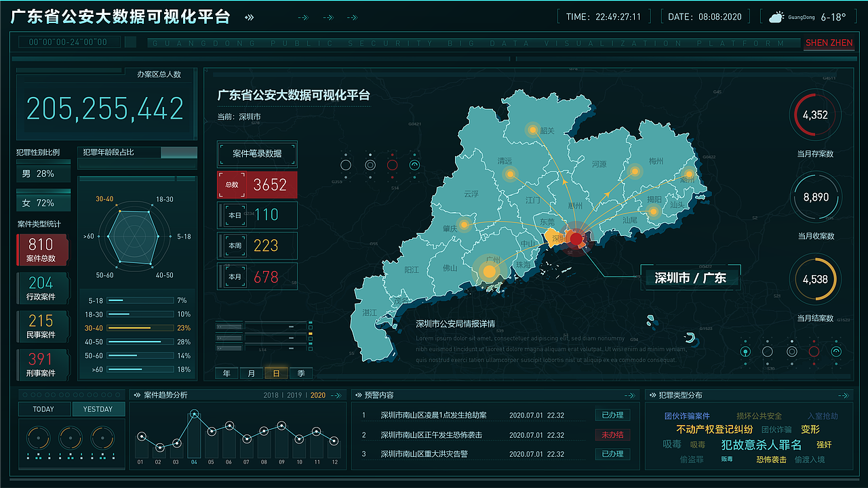Click the middle circular gauge in bottom-left panel

[71, 438]
